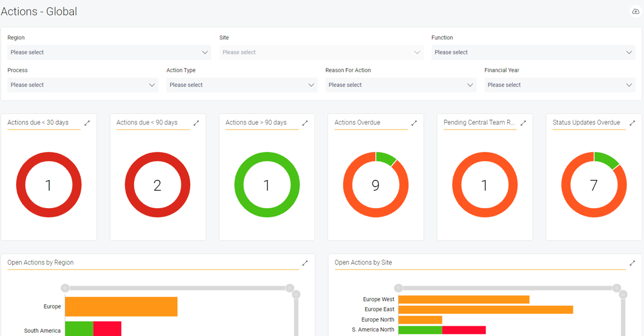Click the green segment of Actions Overdue donut
The height and width of the screenshot is (336, 644).
[x=385, y=158]
